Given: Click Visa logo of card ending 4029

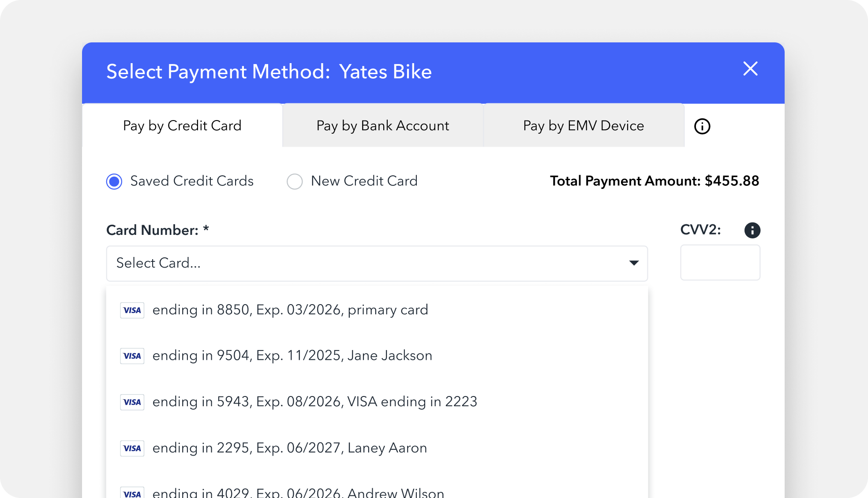Looking at the screenshot, I should (x=132, y=493).
